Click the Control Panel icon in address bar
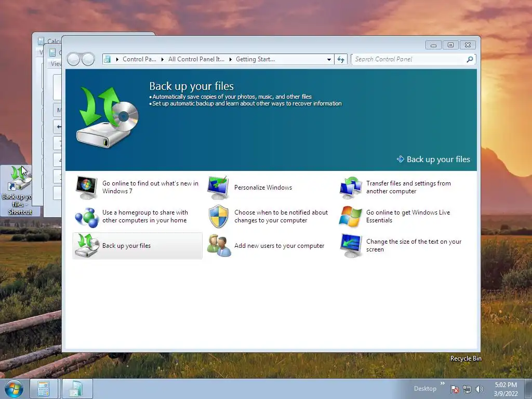 (x=107, y=59)
